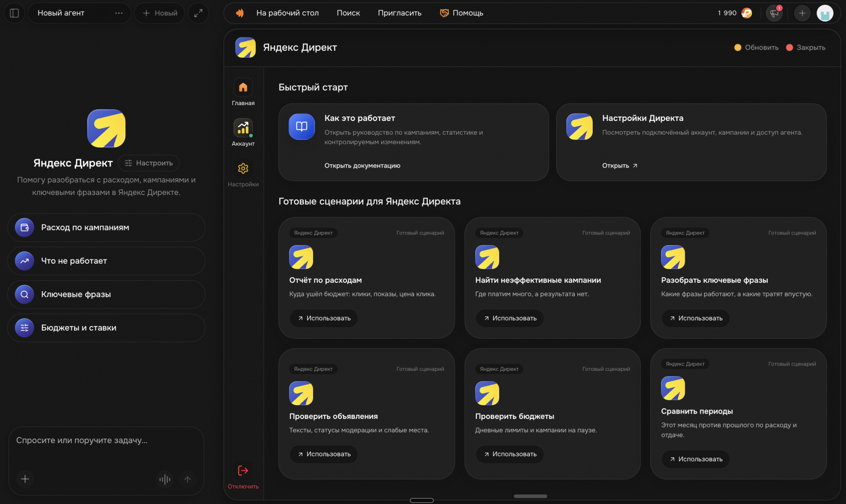Click the large Яндекс Директ agent logo
Screen dimensions: 846x504
[x=106, y=128]
